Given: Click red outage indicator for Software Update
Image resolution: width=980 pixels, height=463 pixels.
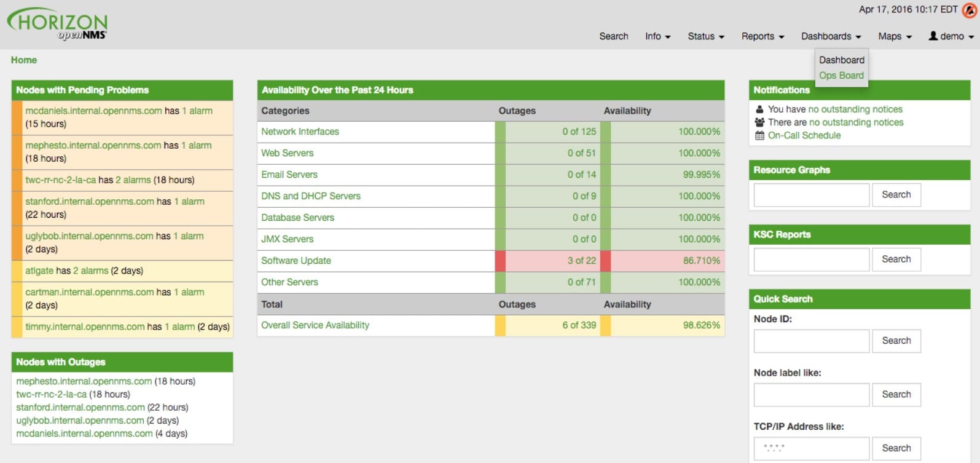Looking at the screenshot, I should (500, 261).
